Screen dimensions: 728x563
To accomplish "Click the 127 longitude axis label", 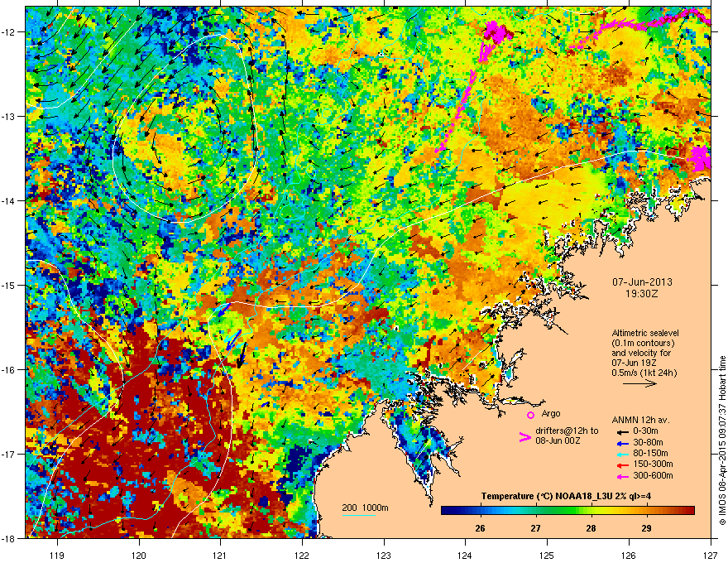I will tap(711, 555).
